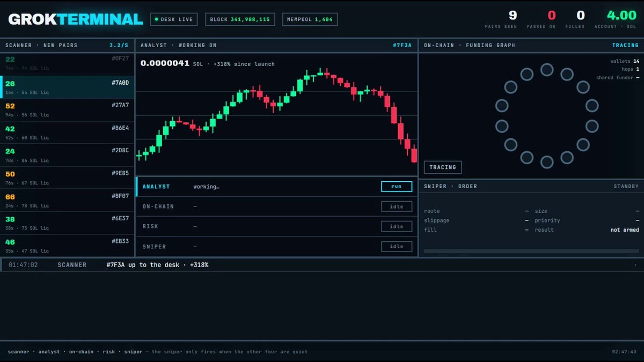
Task: Click the top wallet node in the funding graph
Action: tap(547, 70)
